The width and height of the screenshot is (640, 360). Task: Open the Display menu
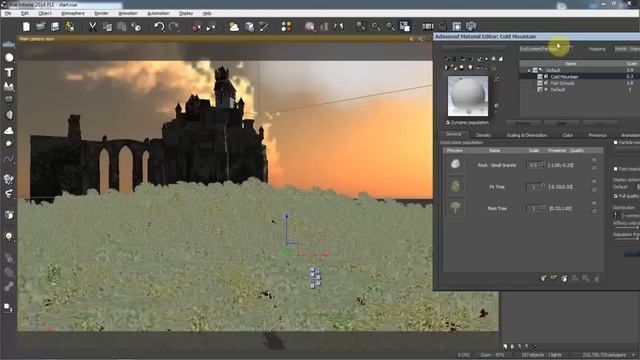186,13
